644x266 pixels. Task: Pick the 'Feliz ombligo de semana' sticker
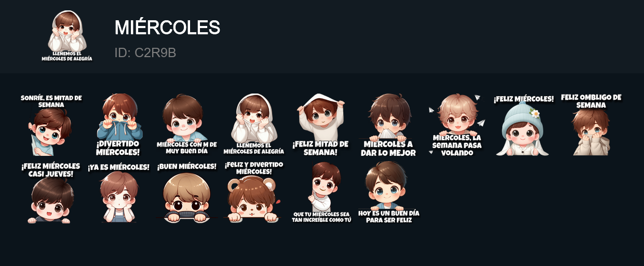pyautogui.click(x=591, y=125)
